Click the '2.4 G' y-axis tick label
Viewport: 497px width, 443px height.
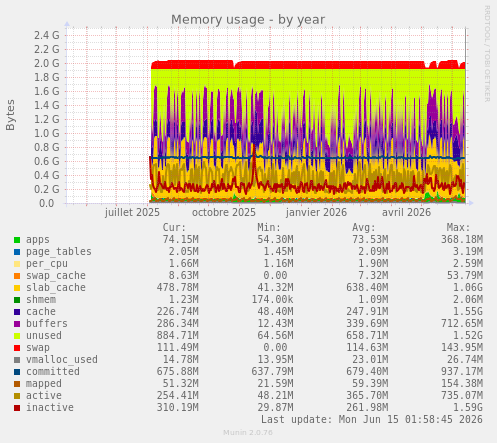coord(47,35)
